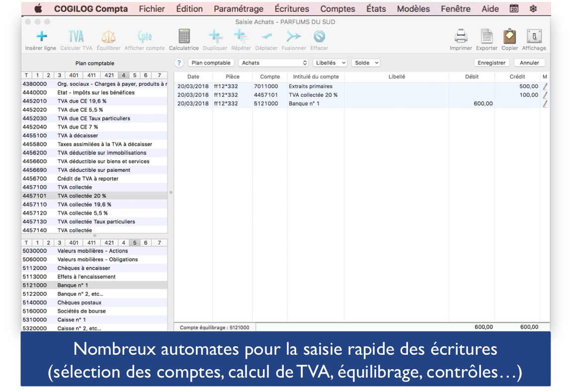The height and width of the screenshot is (392, 570).
Task: Open the Fenêtre menu
Action: click(456, 9)
